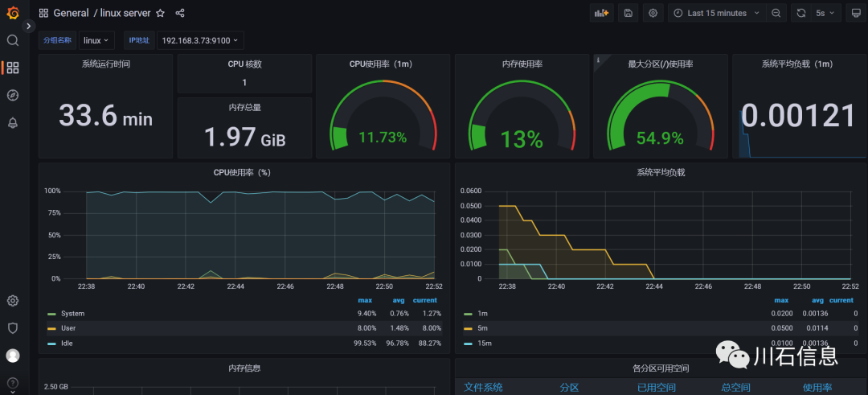
Task: Toggle the 1m series in load legend
Action: [x=482, y=314]
